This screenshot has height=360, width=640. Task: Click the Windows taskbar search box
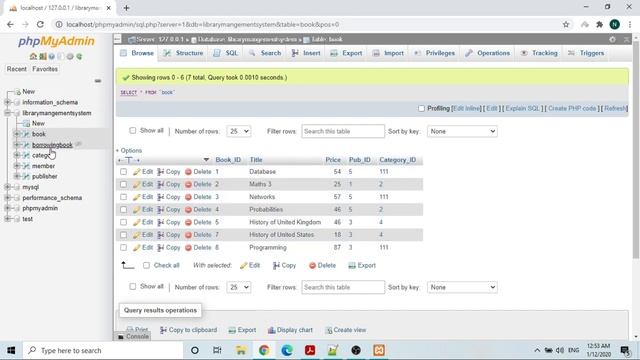[103, 350]
